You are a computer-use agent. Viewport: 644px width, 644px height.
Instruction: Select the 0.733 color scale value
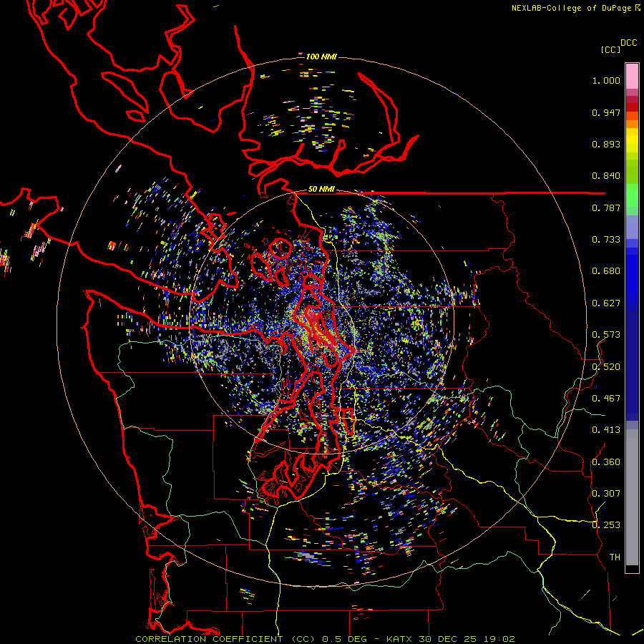coord(606,240)
